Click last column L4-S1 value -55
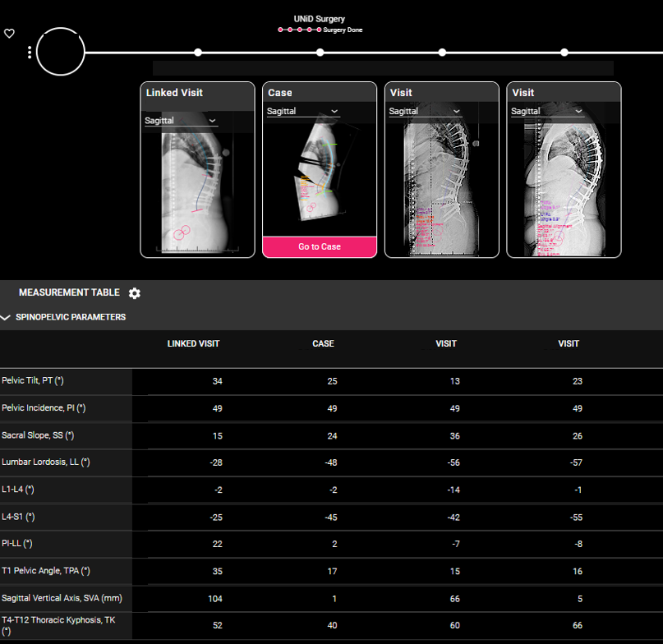Screen dimensions: 663x644 576,517
